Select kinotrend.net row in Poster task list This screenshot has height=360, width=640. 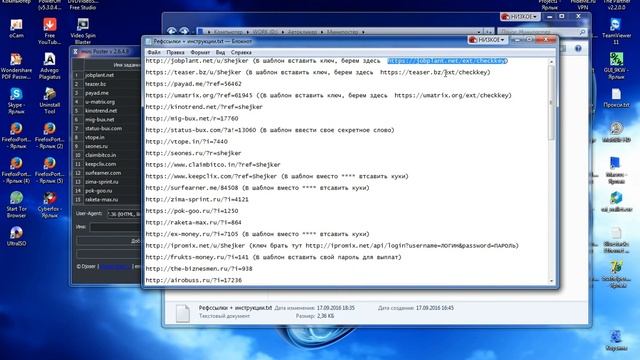106,111
